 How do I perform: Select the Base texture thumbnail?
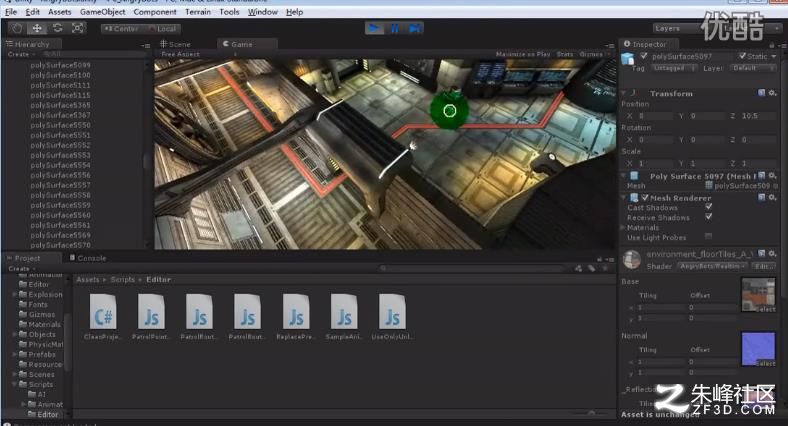tap(758, 294)
